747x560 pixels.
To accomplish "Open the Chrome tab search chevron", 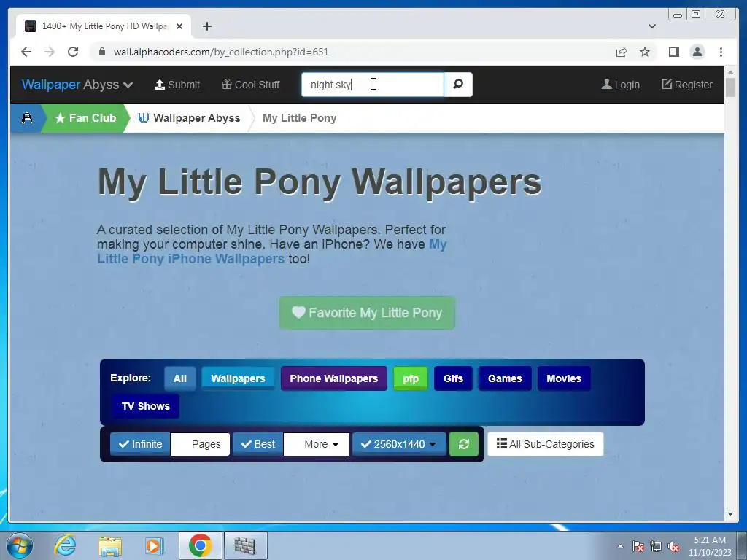I will click(652, 26).
